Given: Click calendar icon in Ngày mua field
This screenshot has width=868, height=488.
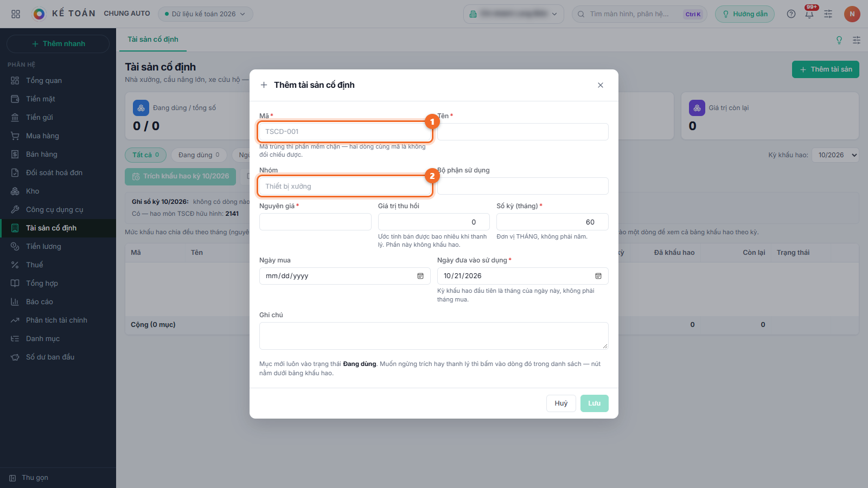Looking at the screenshot, I should pos(420,276).
